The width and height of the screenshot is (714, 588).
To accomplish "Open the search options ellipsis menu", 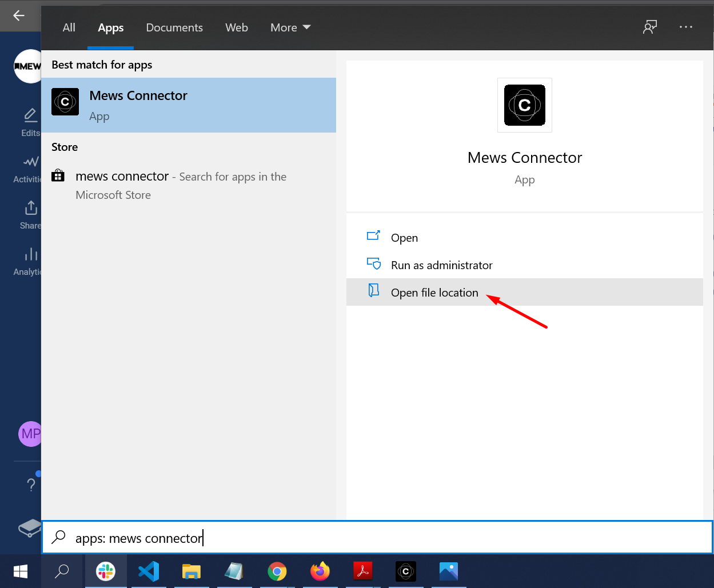I will click(x=685, y=27).
